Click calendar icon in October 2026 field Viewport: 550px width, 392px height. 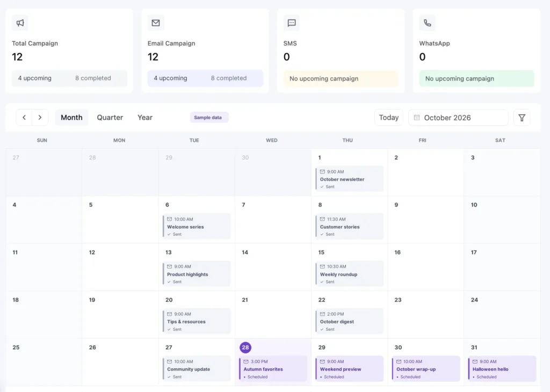(x=417, y=118)
